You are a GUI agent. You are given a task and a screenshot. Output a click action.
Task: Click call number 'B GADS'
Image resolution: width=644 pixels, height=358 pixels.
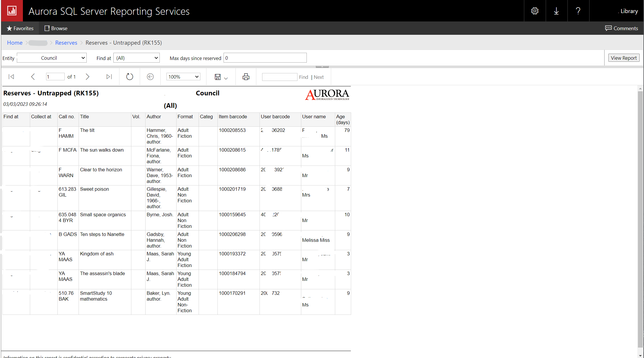pyautogui.click(x=68, y=234)
